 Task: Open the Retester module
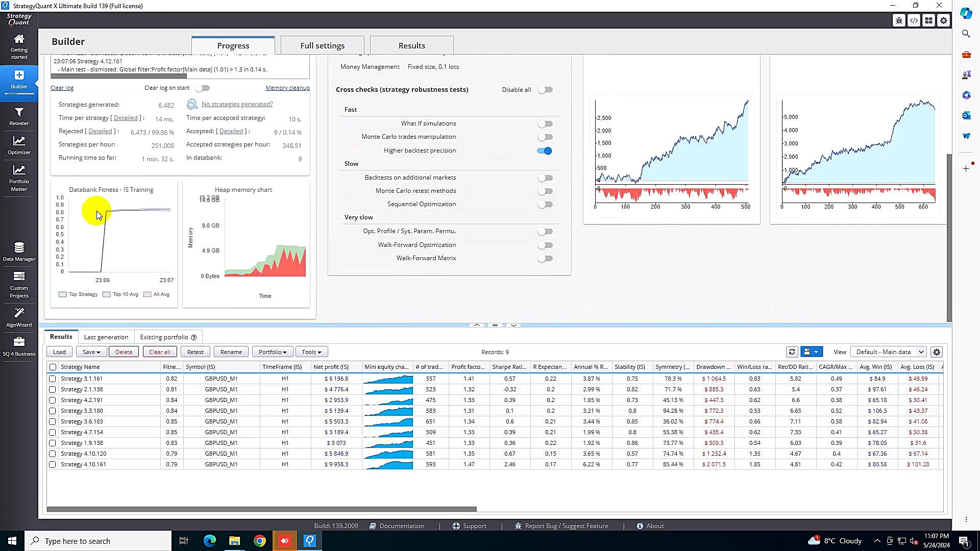19,116
